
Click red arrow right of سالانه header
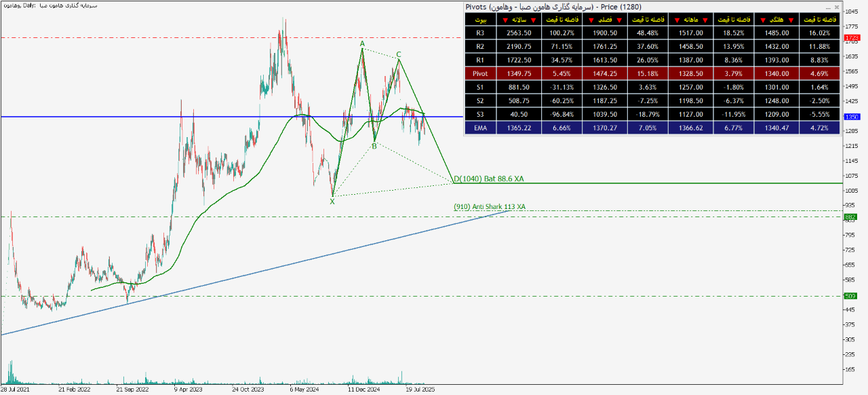click(x=534, y=20)
